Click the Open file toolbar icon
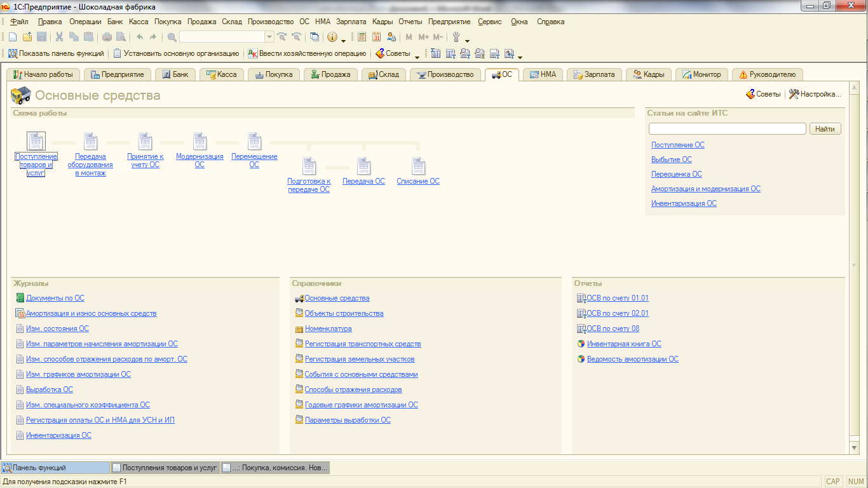Image resolution: width=868 pixels, height=488 pixels. click(x=27, y=37)
